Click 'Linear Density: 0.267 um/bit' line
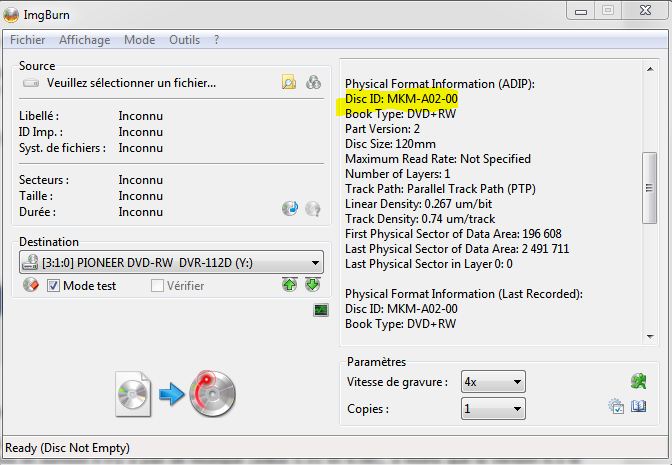 coord(418,204)
